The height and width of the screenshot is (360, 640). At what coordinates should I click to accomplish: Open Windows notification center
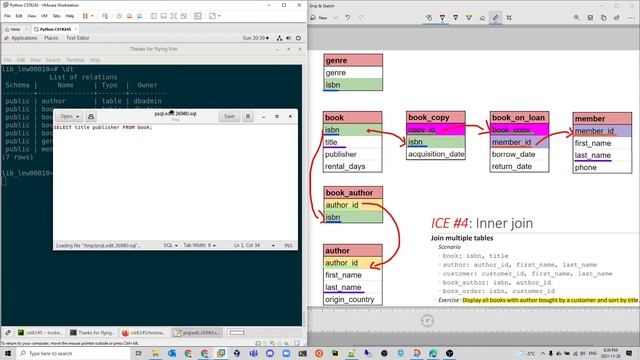pyautogui.click(x=629, y=353)
